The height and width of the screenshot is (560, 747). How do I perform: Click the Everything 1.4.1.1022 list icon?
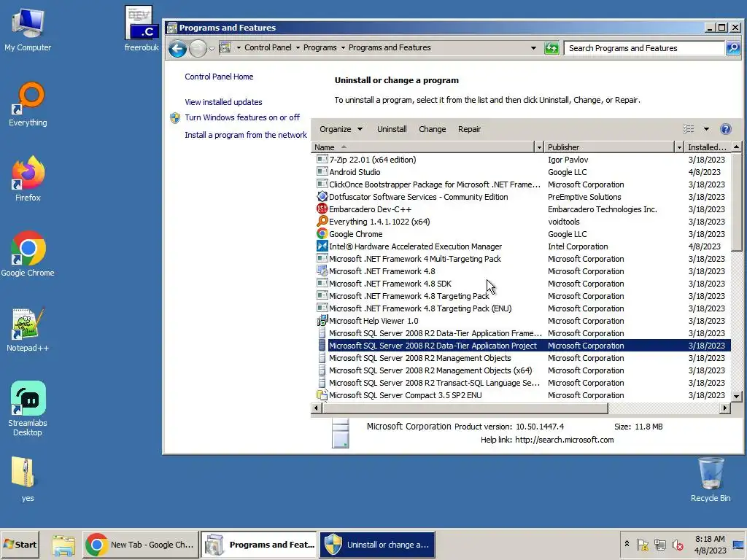pos(322,222)
